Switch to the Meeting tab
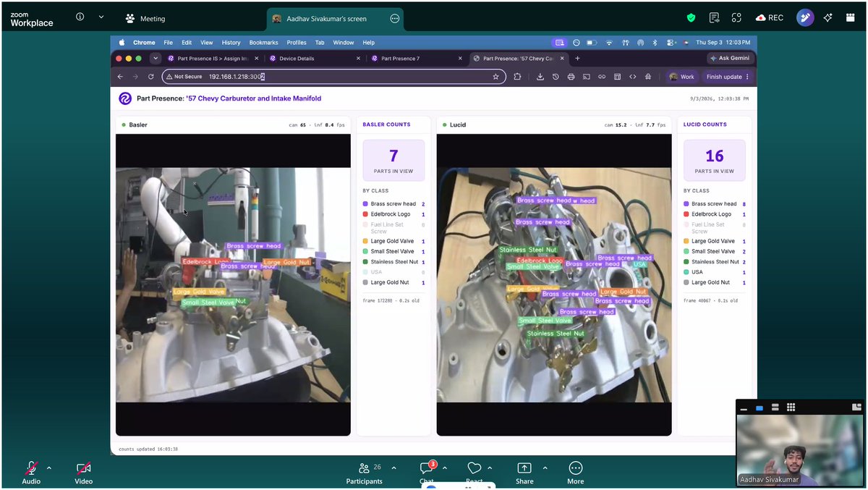 [x=145, y=19]
